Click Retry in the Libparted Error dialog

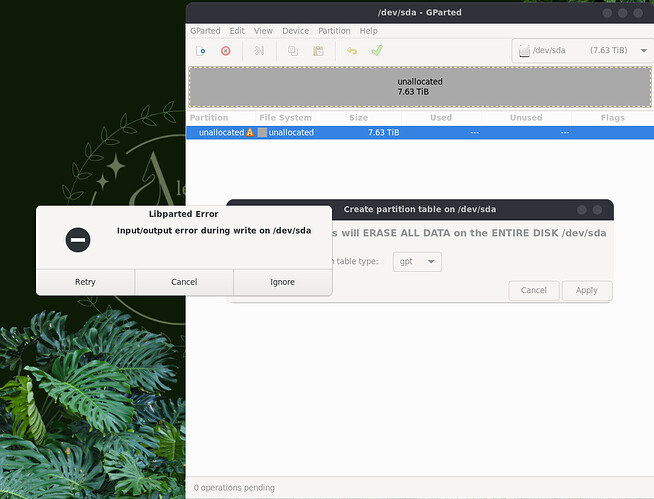pos(85,282)
